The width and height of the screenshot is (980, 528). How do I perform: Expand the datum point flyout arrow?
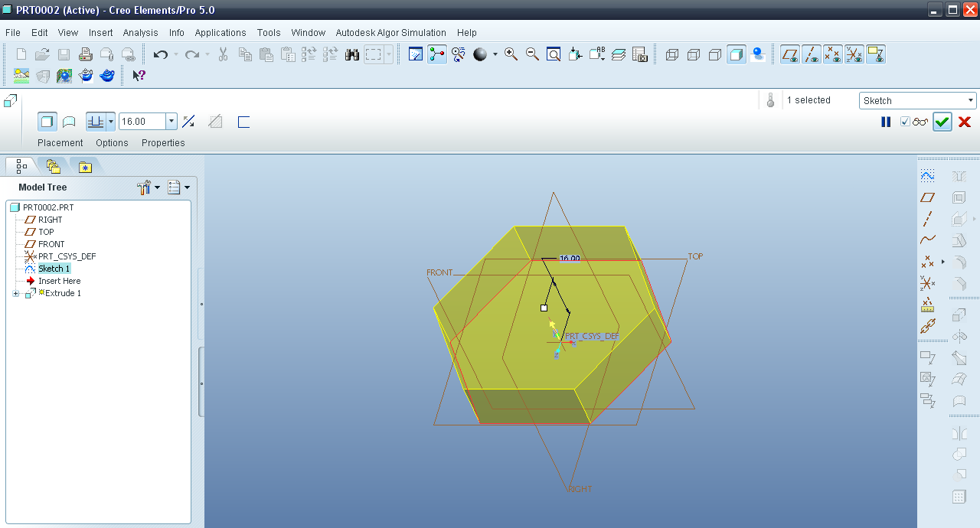tap(942, 262)
